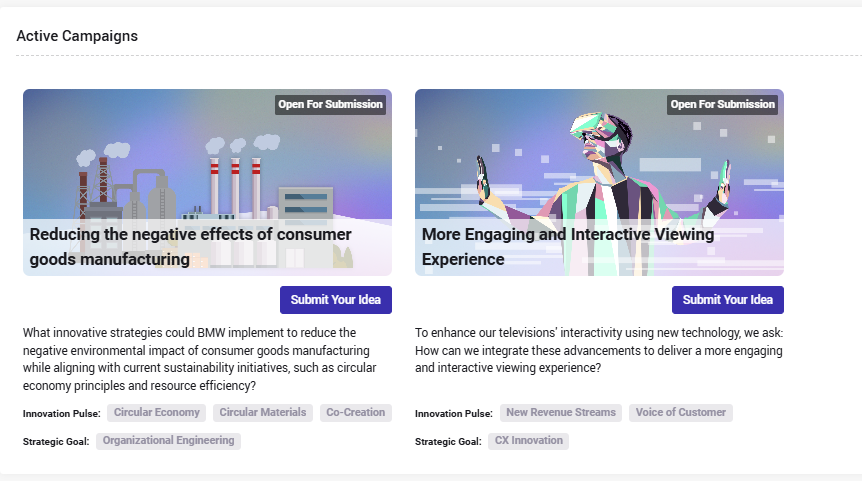Viewport: 862px width, 481px height.
Task: Open 'Reducing the negative effects' campaign title
Action: [x=190, y=247]
